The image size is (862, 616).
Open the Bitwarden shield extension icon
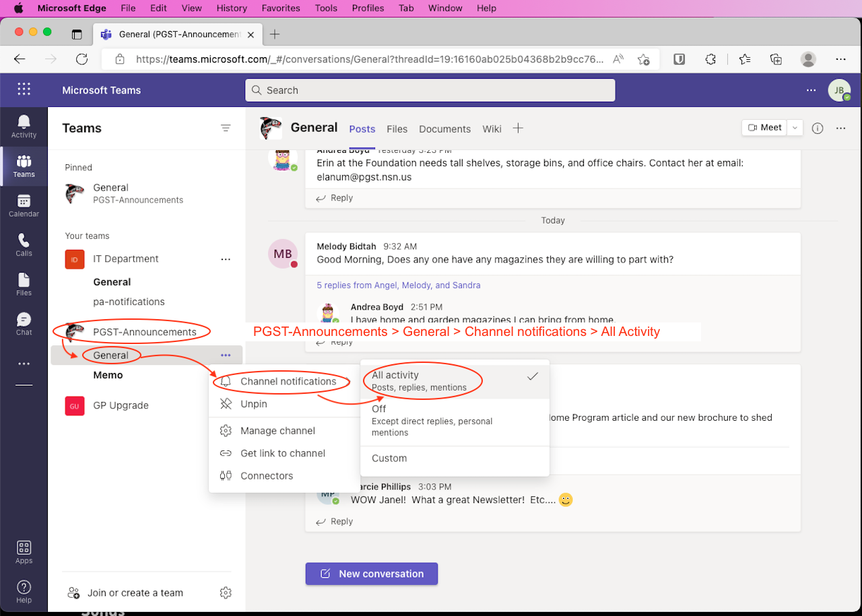(679, 59)
